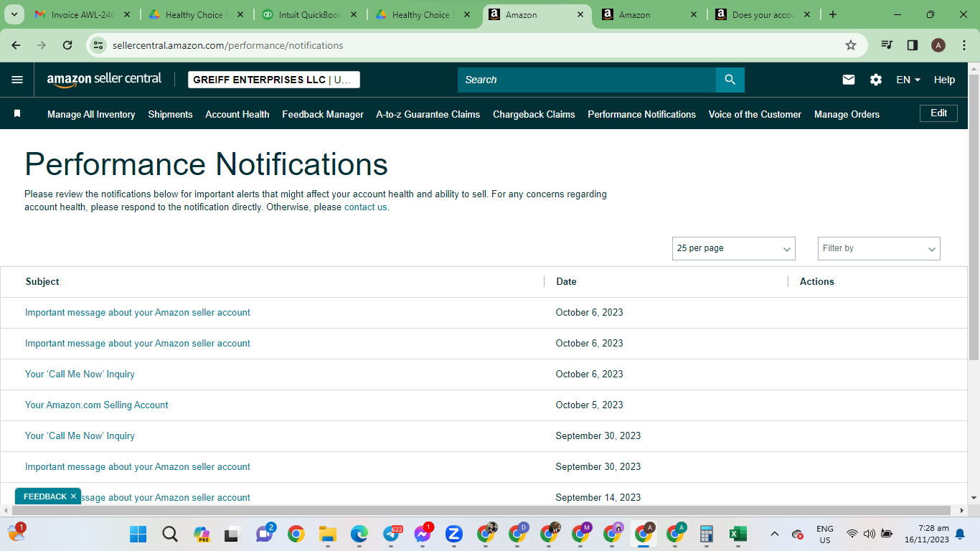Open Account Health in the nav bar

click(x=237, y=114)
